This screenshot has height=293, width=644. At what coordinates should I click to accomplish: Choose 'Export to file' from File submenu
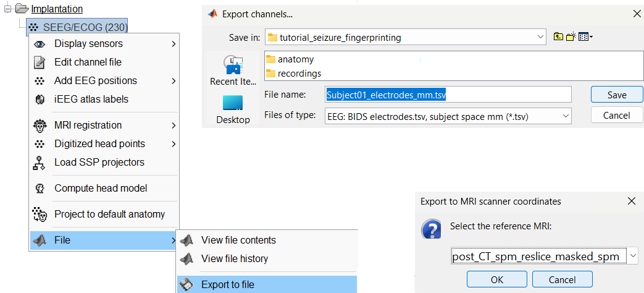[227, 284]
